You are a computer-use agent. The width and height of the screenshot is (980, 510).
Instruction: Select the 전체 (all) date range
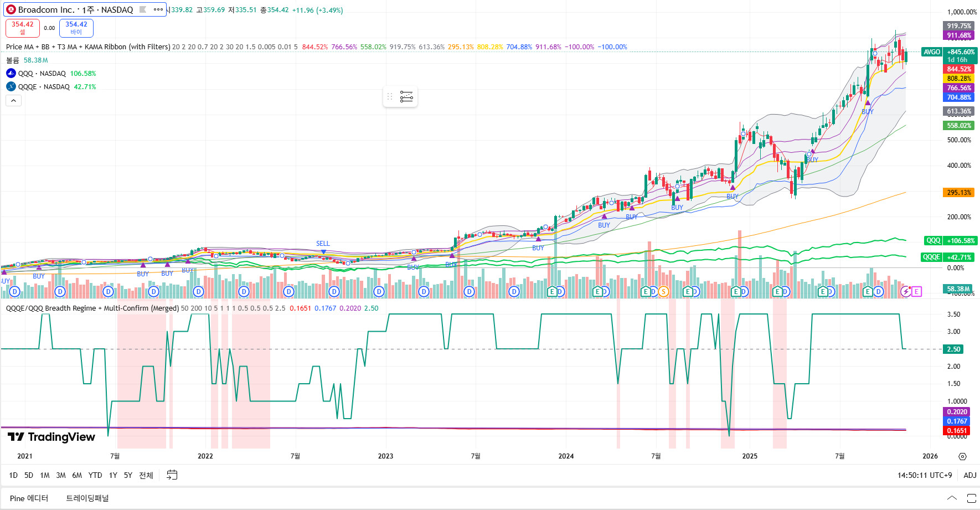tap(146, 475)
